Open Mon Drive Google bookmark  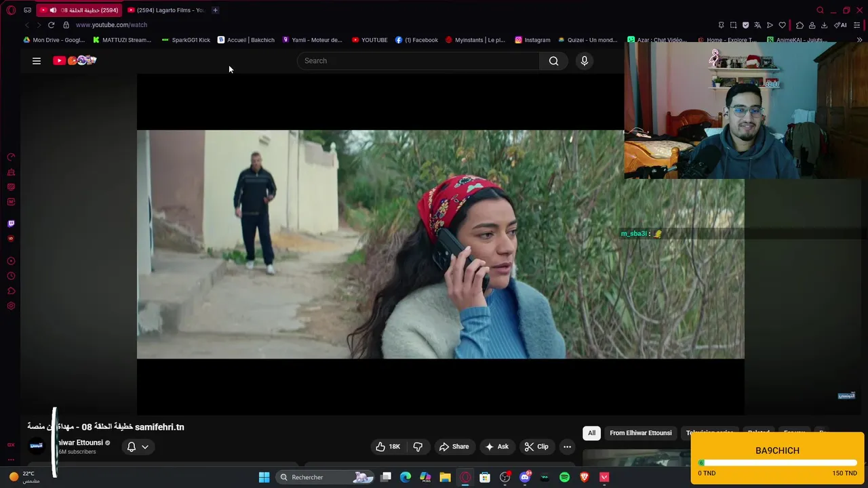(x=54, y=40)
